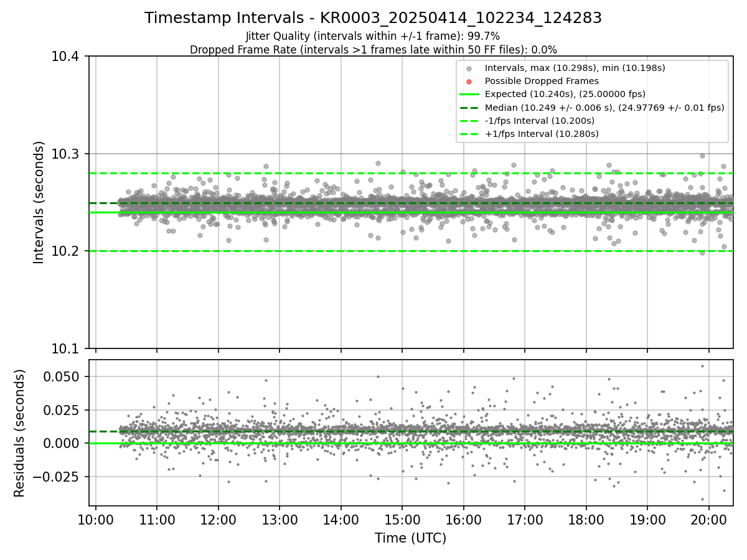This screenshot has height=560, width=747.
Task: Click the x-axis tick label '20:00'
Action: tap(708, 520)
